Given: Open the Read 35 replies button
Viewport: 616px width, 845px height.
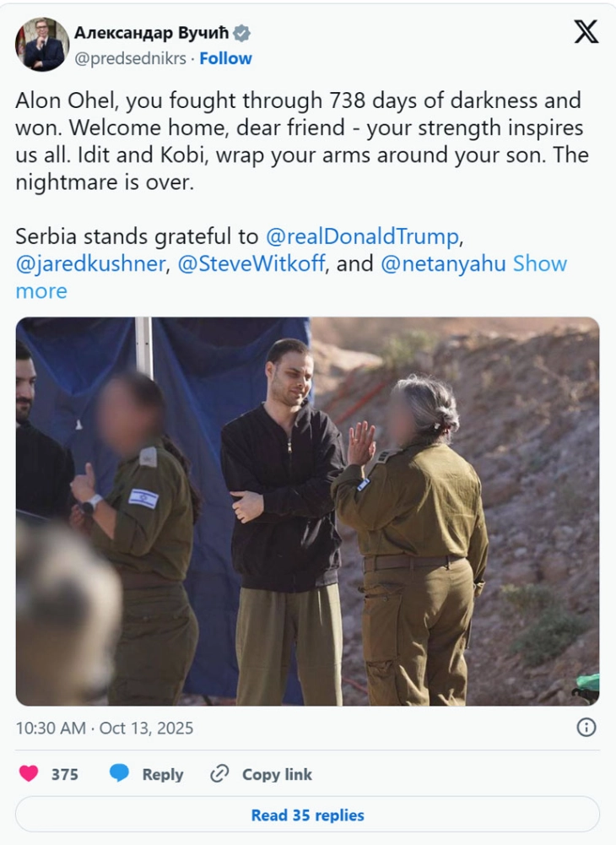Looking at the screenshot, I should pyautogui.click(x=308, y=815).
